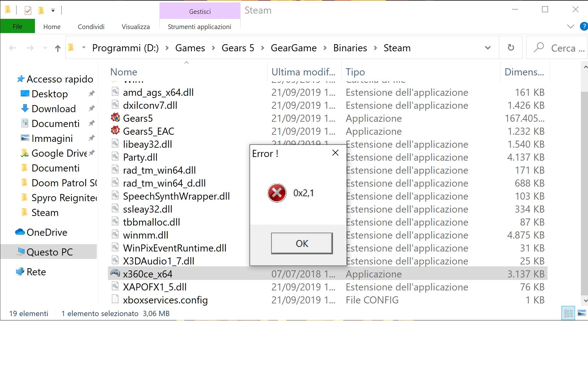The width and height of the screenshot is (588, 389).
Task: Click the Gears5_EAC application icon
Action: (x=115, y=131)
